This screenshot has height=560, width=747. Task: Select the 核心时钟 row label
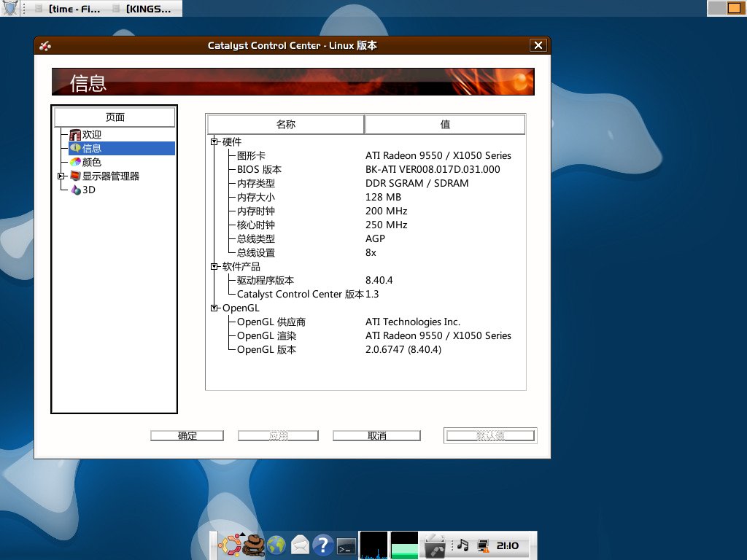click(x=256, y=225)
